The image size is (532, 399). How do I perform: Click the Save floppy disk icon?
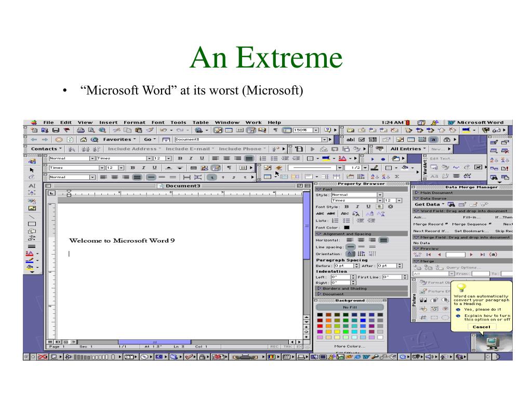56,130
